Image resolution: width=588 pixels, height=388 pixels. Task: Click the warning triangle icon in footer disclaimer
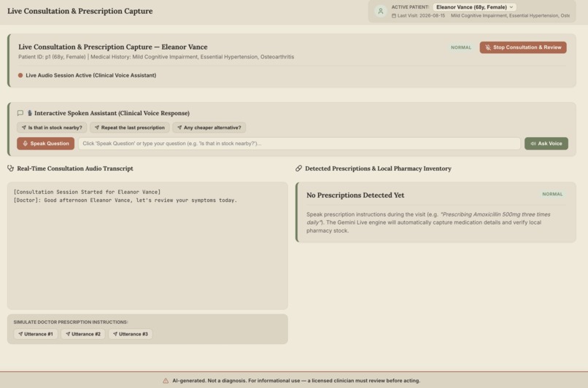(x=166, y=381)
